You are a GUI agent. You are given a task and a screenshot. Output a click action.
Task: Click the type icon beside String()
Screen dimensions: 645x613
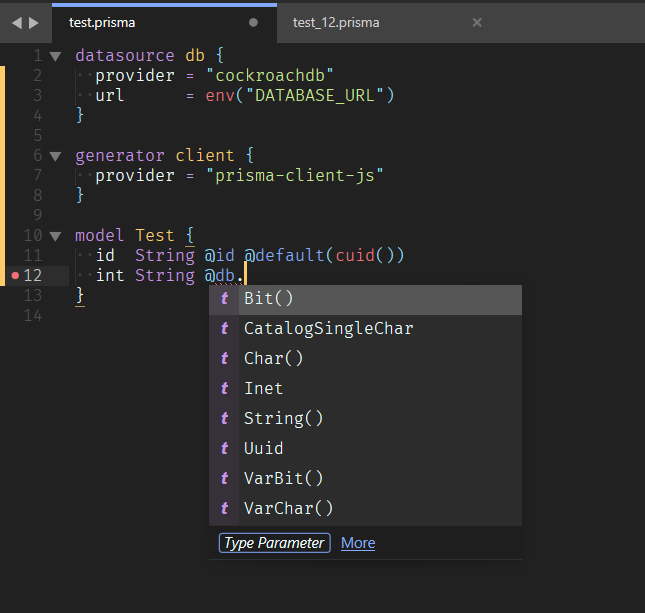pyautogui.click(x=225, y=419)
